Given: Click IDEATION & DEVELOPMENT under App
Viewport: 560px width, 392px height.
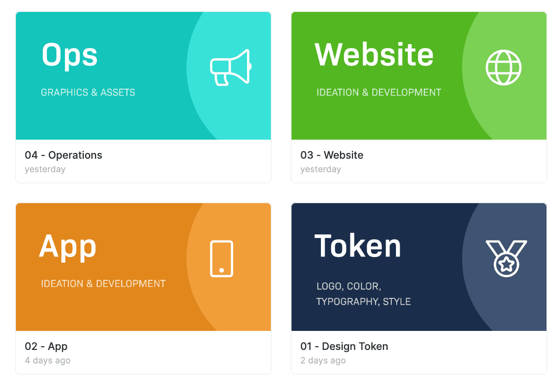Looking at the screenshot, I should click(103, 284).
